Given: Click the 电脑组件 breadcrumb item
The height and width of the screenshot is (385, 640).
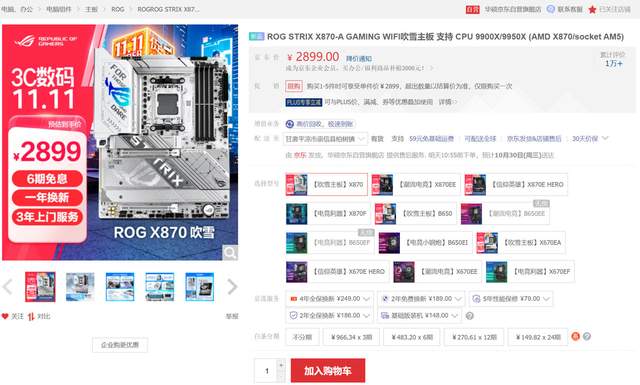Looking at the screenshot, I should (58, 9).
